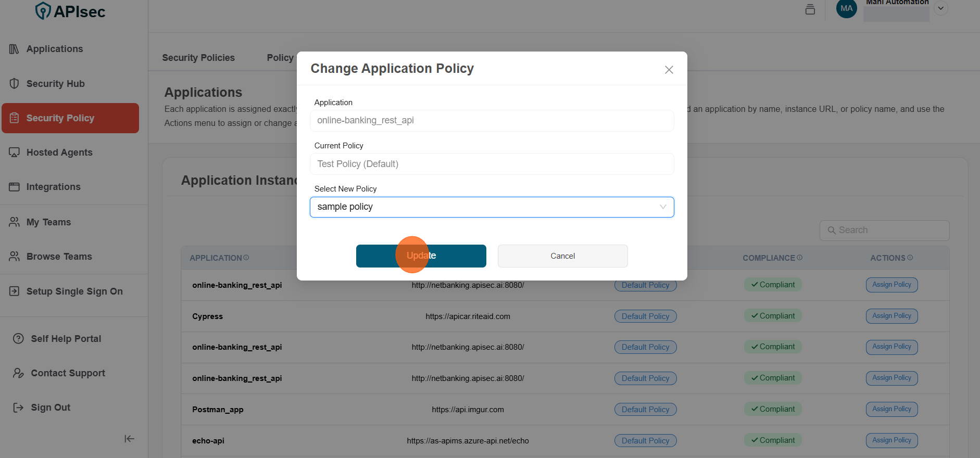Click the Hosted Agents monitor icon
The height and width of the screenshot is (458, 980).
pyautogui.click(x=14, y=152)
